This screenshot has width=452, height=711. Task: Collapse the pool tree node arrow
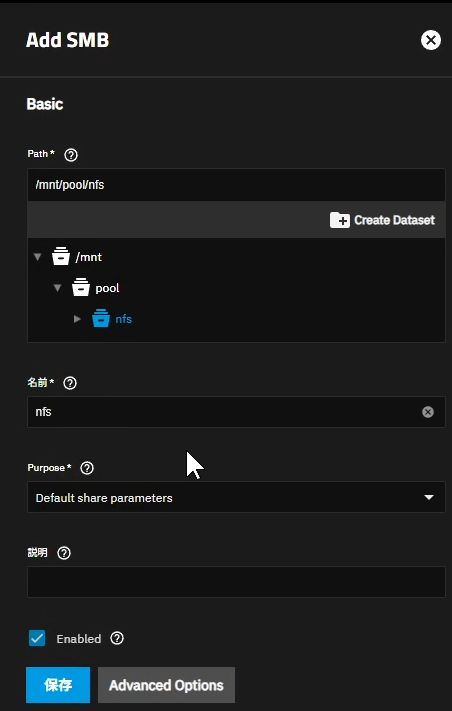click(x=57, y=288)
